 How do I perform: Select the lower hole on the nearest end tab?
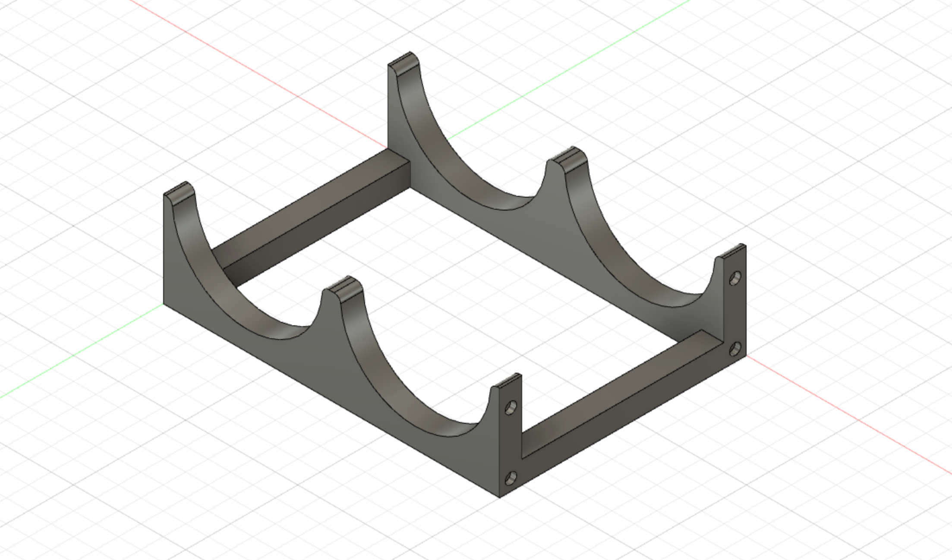pos(511,478)
